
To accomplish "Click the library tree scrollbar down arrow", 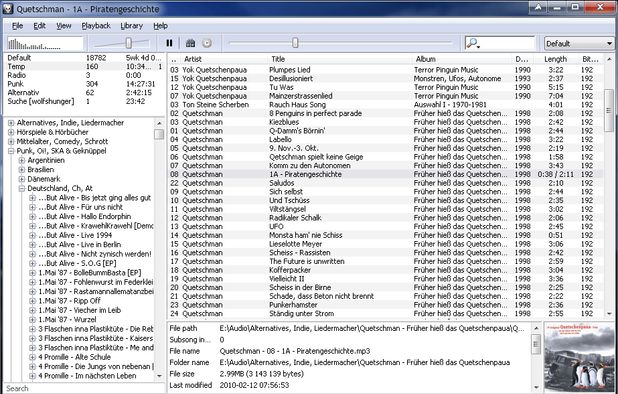I will 159,376.
